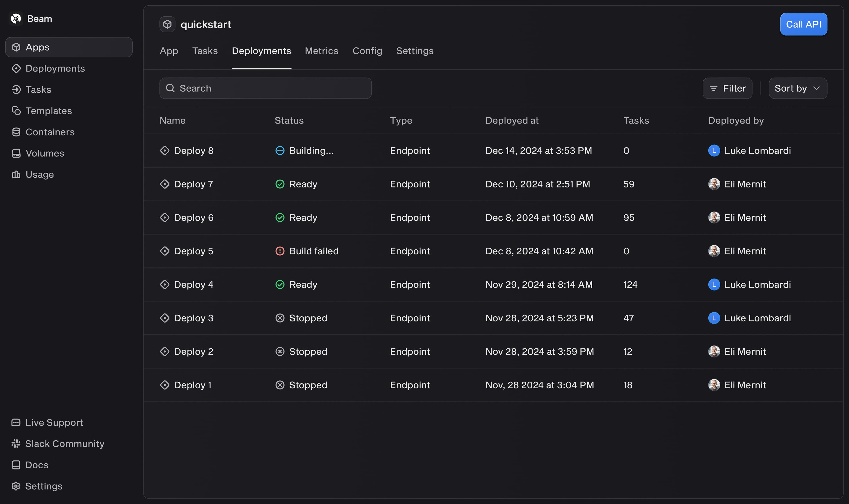The height and width of the screenshot is (504, 849).
Task: Switch to the Metrics tab
Action: tap(321, 51)
